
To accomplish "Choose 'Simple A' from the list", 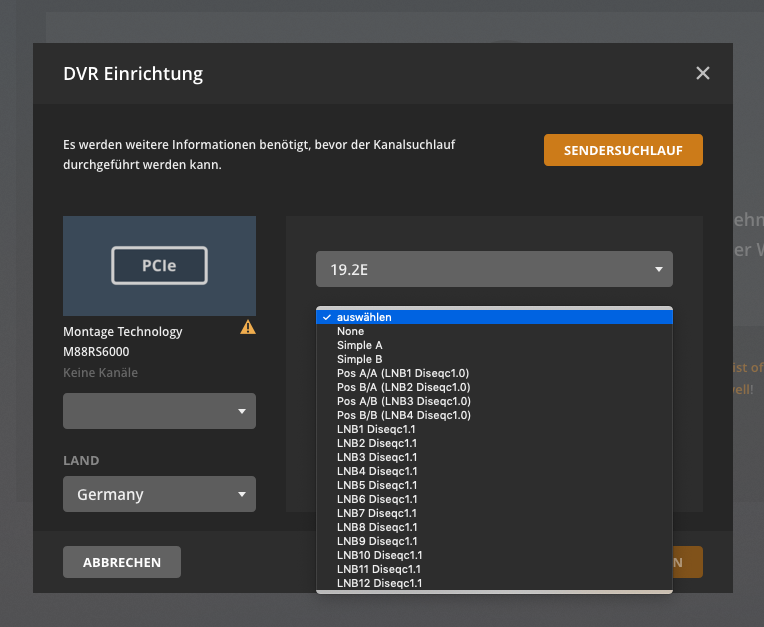I will [x=494, y=345].
